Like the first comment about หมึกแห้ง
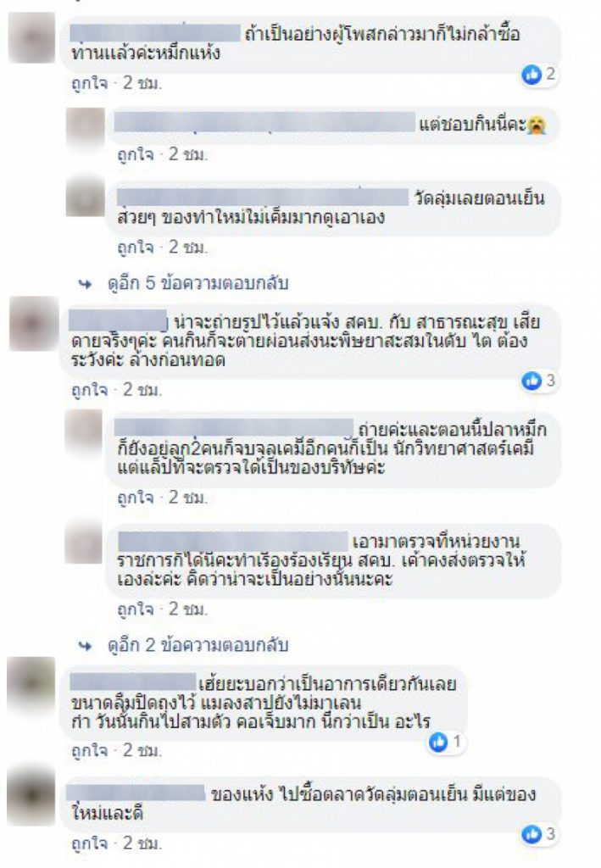The height and width of the screenshot is (868, 601). click(x=90, y=84)
